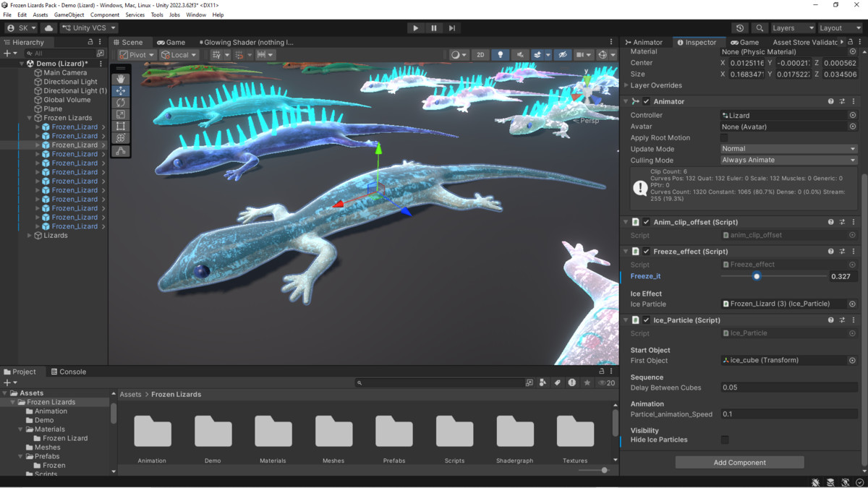
Task: Switch to the Animator tab
Action: pos(644,43)
